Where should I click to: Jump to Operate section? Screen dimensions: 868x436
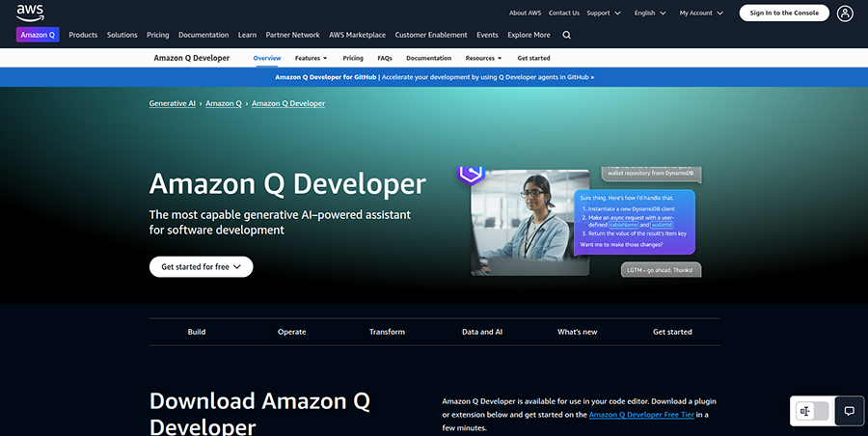click(291, 332)
